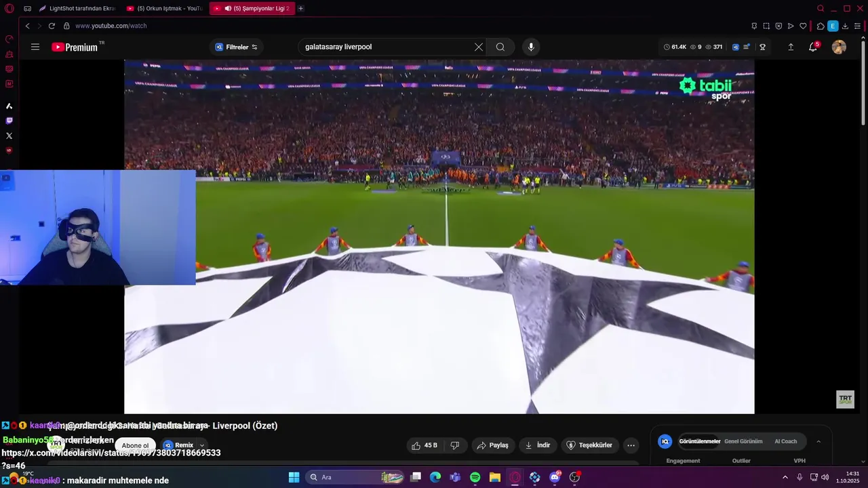Image resolution: width=868 pixels, height=488 pixels.
Task: Open the Opera easy setup menu
Action: [857, 26]
